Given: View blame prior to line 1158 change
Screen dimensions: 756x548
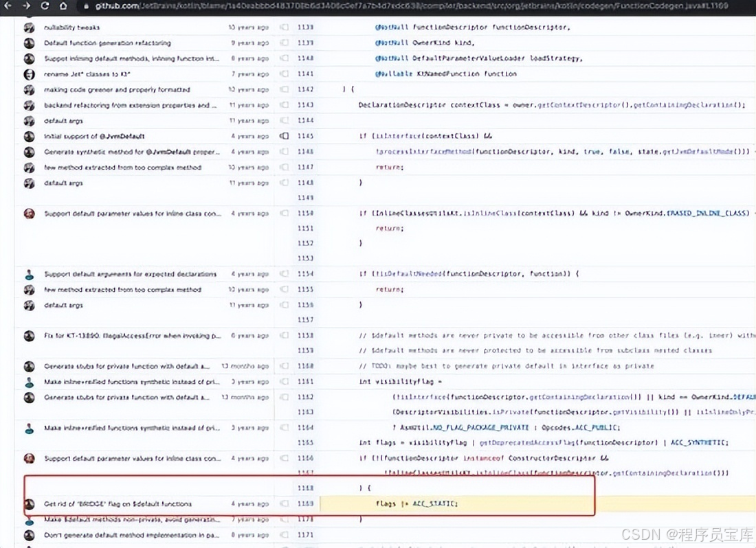Looking at the screenshot, I should point(285,336).
